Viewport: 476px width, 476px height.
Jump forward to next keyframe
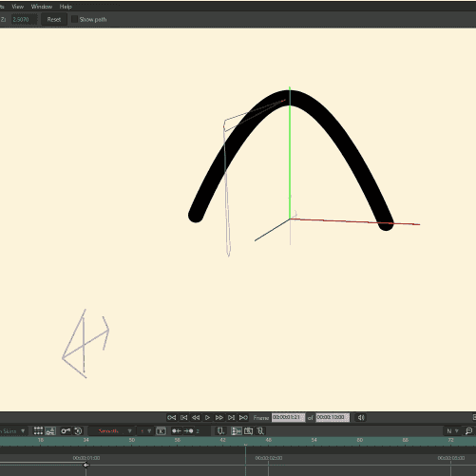point(219,417)
